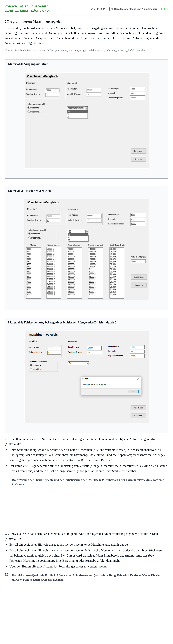
Task: Open the Verkaufspreis combobox arrow in Material 4
Action: tap(86, 108)
